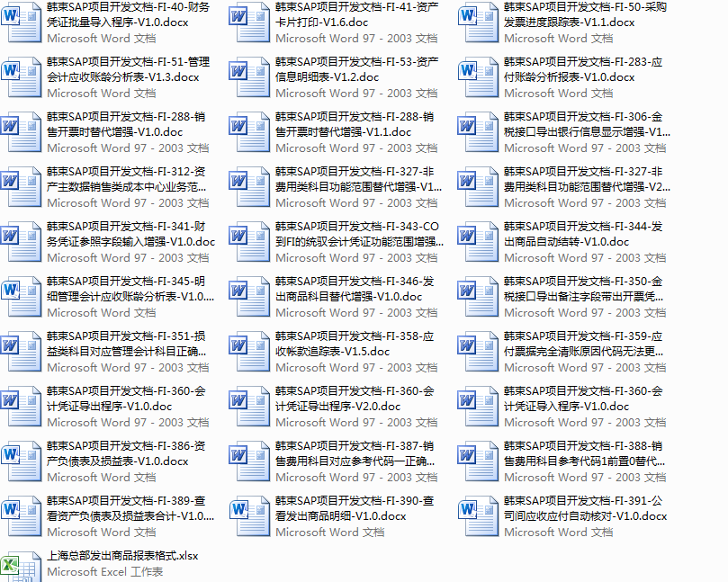Viewport: 728px width, 582px height.
Task: Click file name FI-312-资产主数据销售类成本中心业务范
Action: tap(126, 179)
